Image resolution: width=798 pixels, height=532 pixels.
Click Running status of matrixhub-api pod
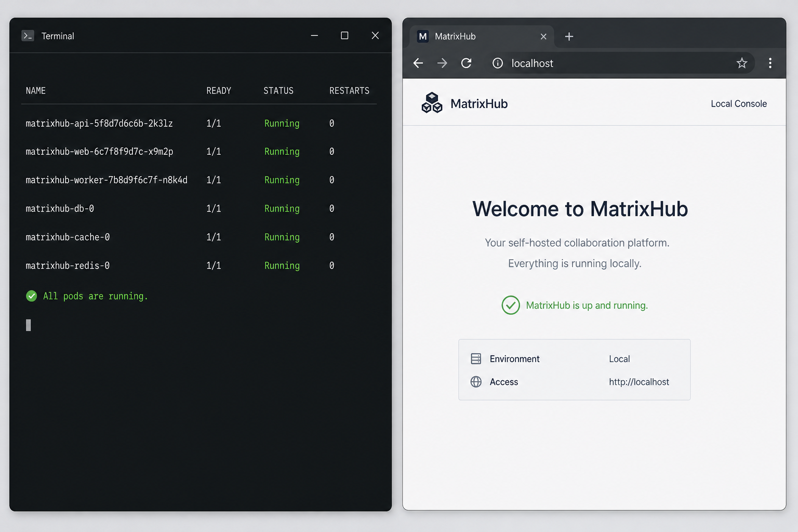282,124
